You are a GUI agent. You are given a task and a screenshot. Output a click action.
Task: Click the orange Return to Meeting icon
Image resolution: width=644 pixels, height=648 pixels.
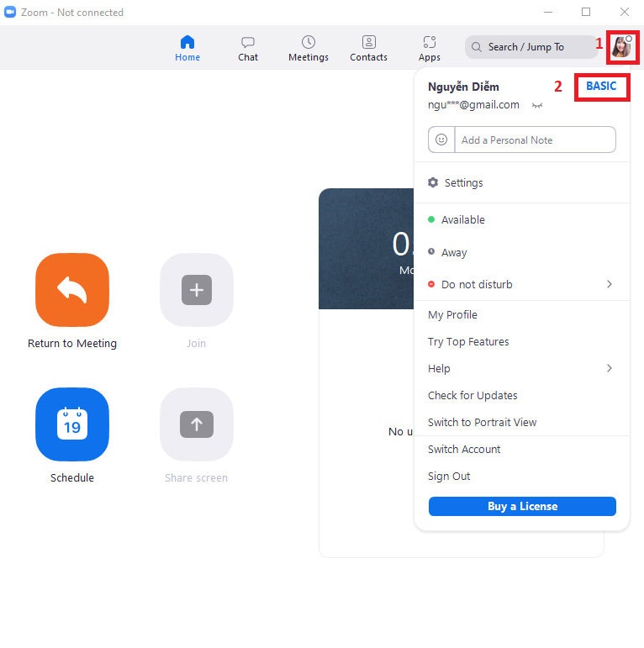coord(72,290)
